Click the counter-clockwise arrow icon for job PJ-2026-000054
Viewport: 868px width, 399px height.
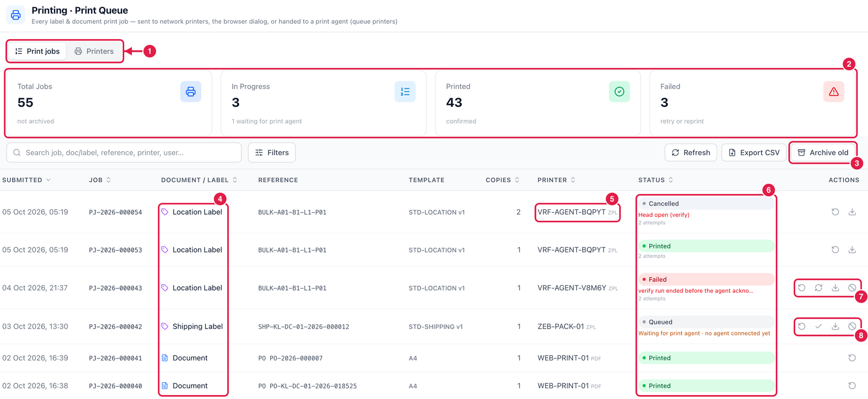pyautogui.click(x=835, y=212)
